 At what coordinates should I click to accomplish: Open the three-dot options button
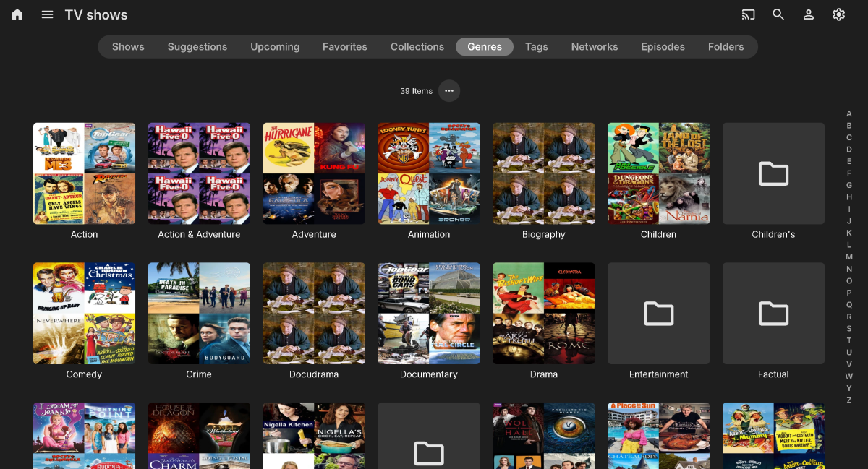click(x=449, y=91)
